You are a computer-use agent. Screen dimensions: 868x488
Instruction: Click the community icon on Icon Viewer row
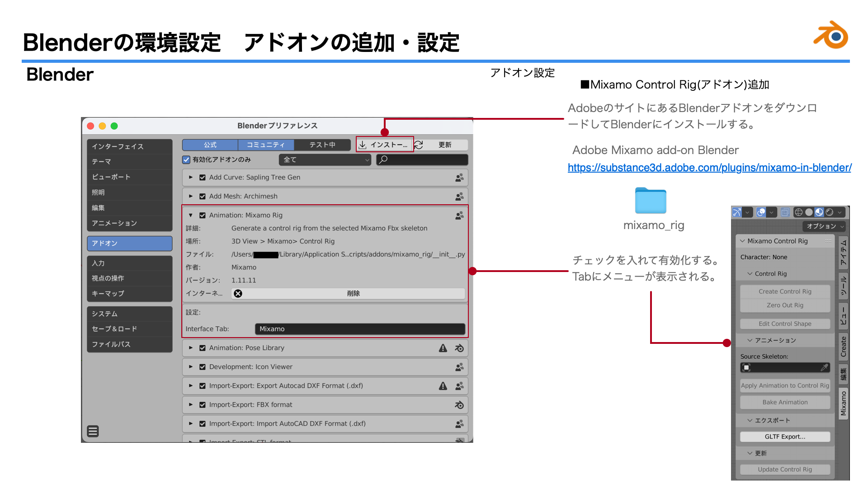459,367
